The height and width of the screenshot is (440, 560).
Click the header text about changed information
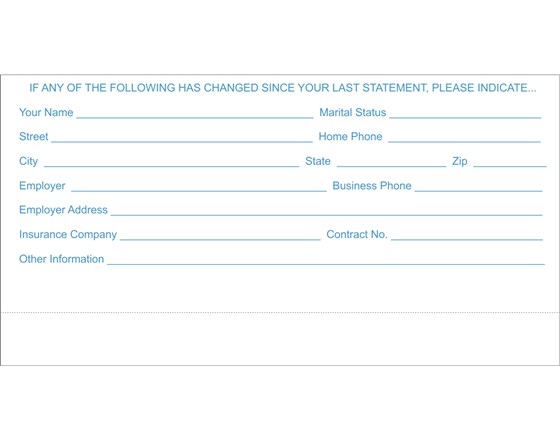(283, 88)
